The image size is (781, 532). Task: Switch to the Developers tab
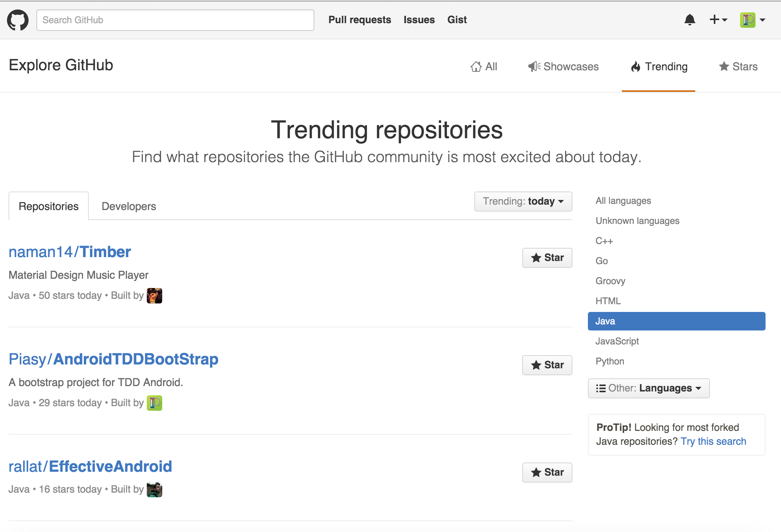click(x=129, y=207)
